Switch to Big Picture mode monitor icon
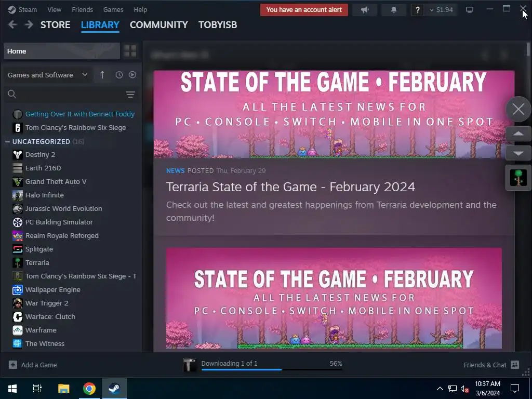 470,10
